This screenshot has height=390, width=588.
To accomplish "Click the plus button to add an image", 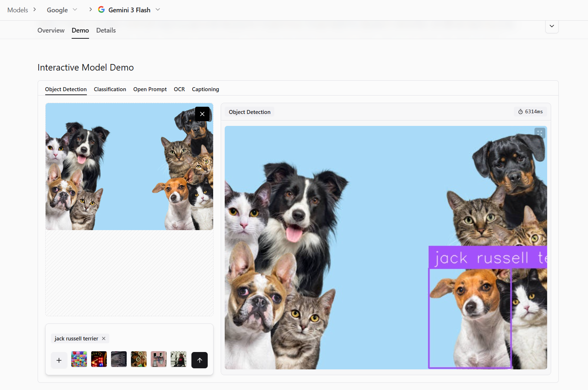I will coord(59,360).
